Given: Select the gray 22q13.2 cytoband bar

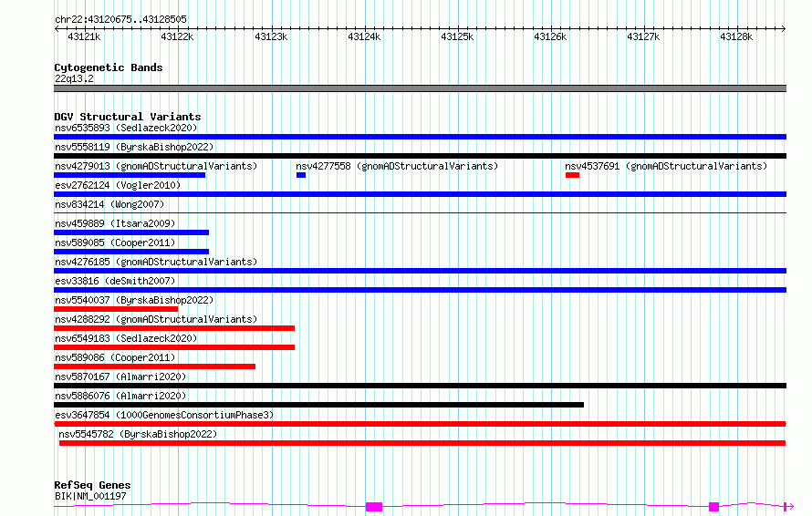Looking at the screenshot, I should coord(420,88).
